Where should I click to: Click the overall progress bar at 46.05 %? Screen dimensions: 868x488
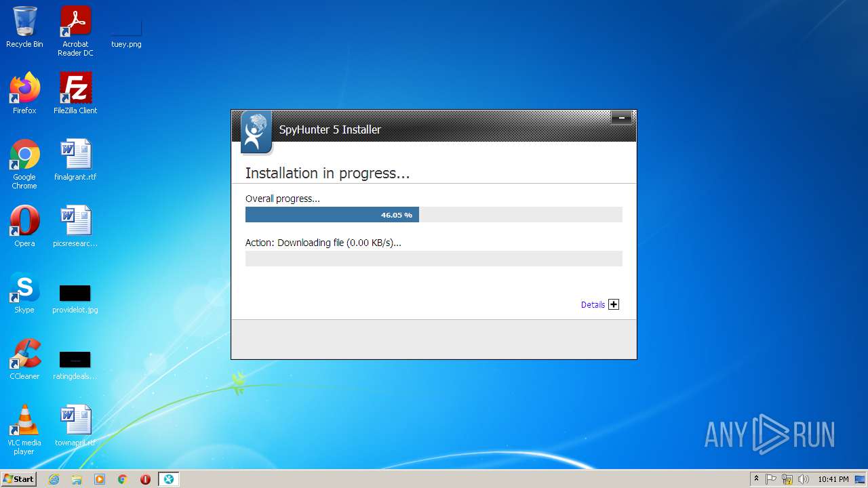pyautogui.click(x=433, y=215)
